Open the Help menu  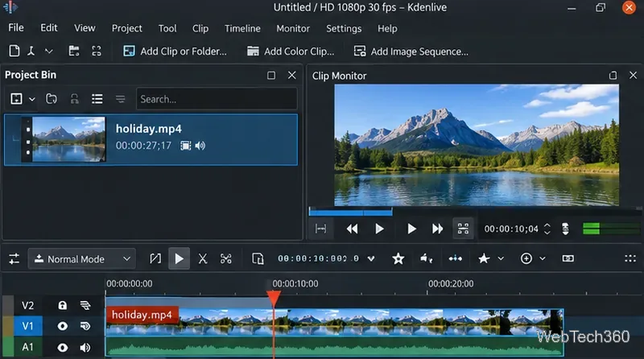pos(387,28)
